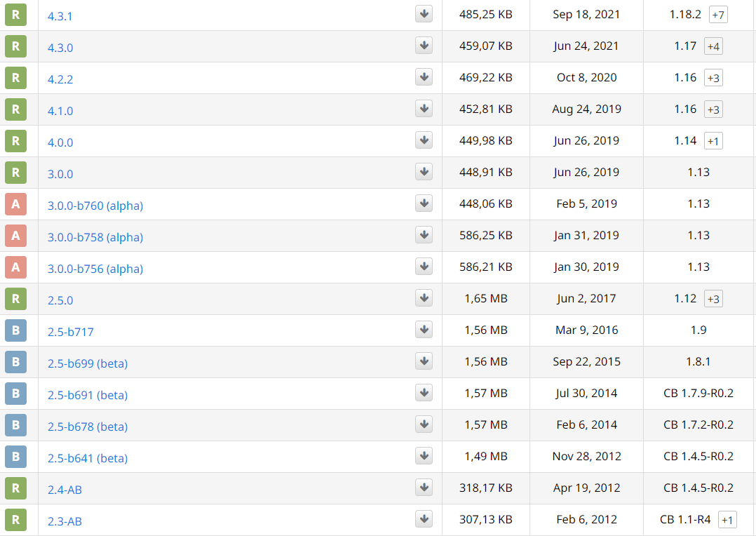
Task: Open the 3.0.0-b756 (alpha) file page
Action: [95, 269]
